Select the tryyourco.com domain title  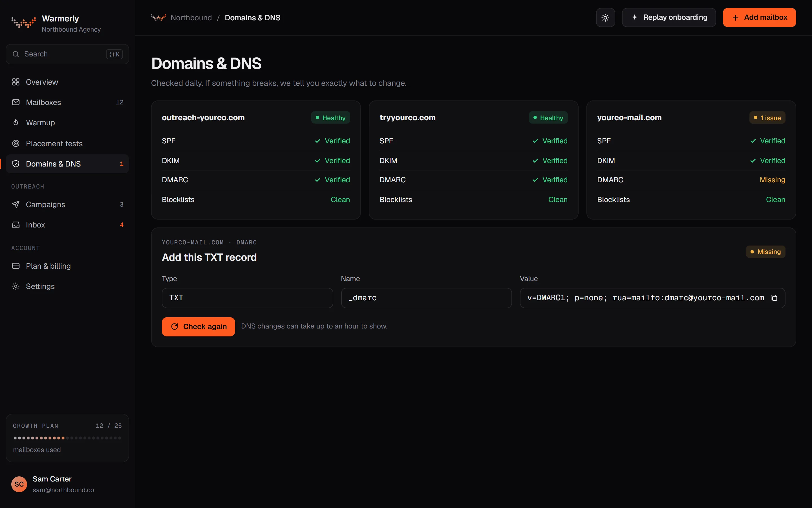click(407, 118)
